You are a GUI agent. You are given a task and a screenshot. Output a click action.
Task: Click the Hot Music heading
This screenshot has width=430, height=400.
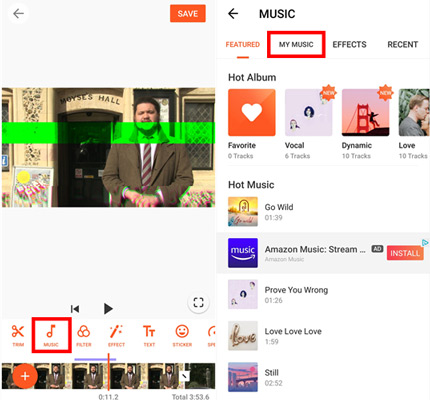pos(251,185)
